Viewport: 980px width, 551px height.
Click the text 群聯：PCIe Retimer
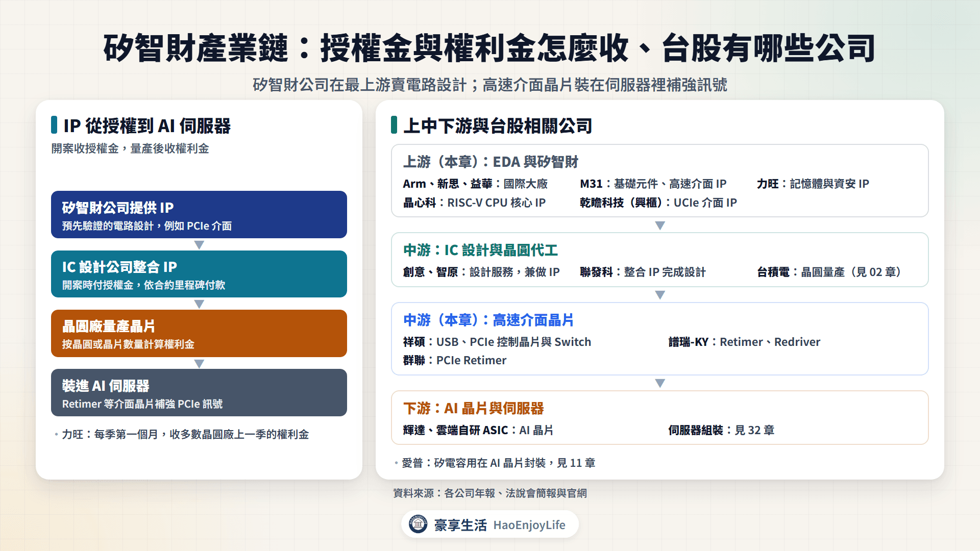(455, 360)
